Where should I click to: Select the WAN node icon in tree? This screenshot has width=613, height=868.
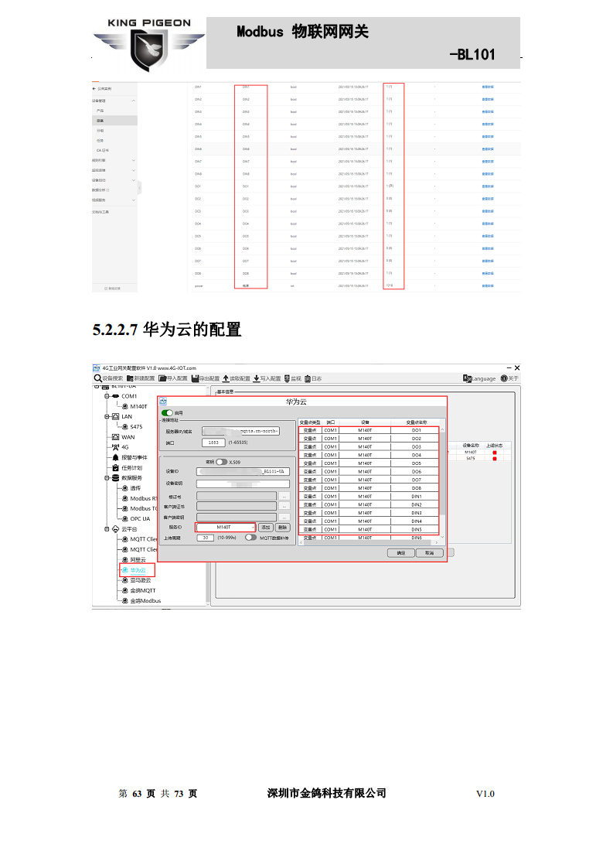(x=116, y=437)
